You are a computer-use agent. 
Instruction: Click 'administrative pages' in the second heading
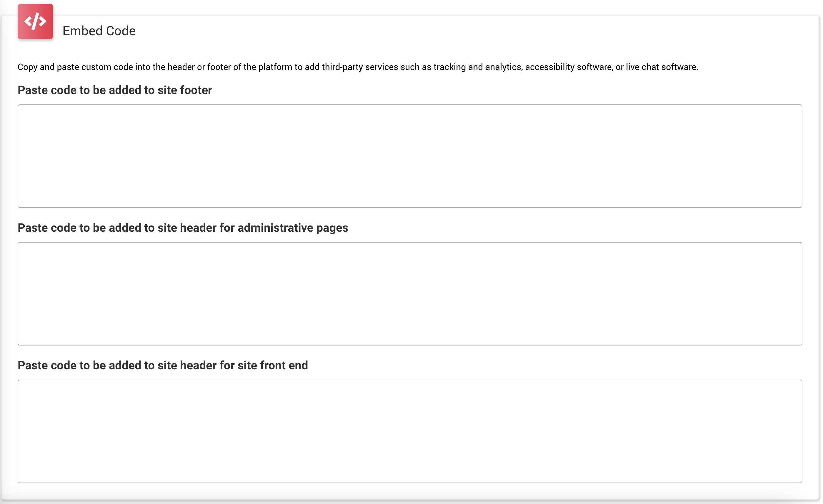point(293,228)
